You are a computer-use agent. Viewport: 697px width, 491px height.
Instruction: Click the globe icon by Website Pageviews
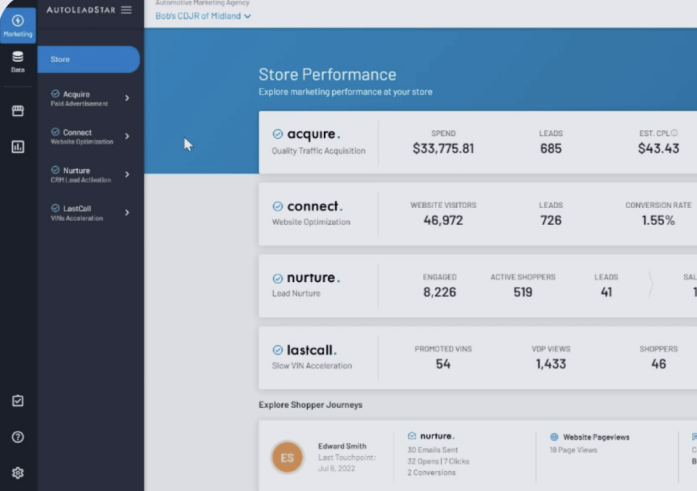tap(554, 437)
